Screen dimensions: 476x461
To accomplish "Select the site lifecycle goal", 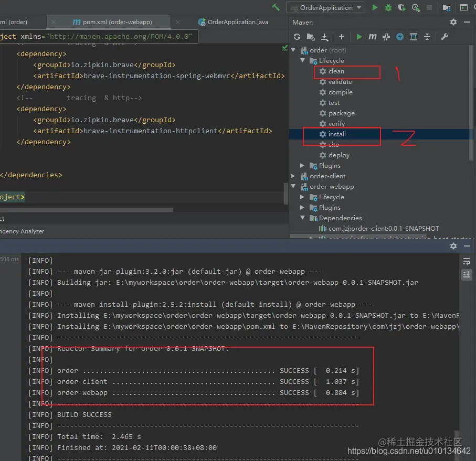I will (329, 144).
